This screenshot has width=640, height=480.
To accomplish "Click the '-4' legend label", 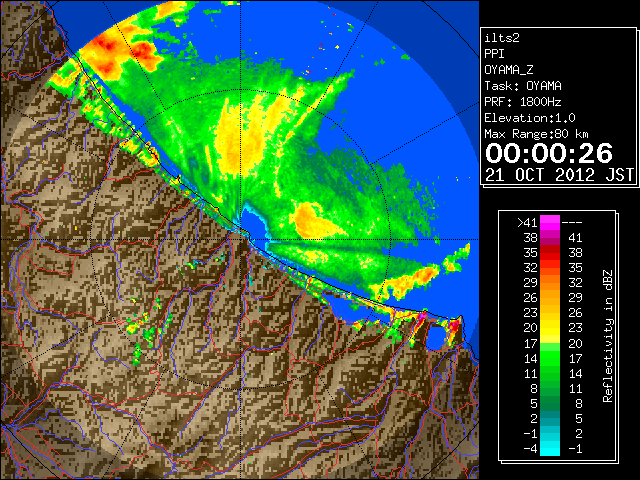I will 530,449.
